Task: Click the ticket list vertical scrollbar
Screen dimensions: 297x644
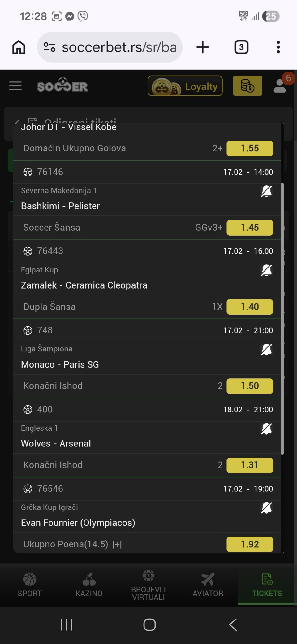Action: coord(282,319)
